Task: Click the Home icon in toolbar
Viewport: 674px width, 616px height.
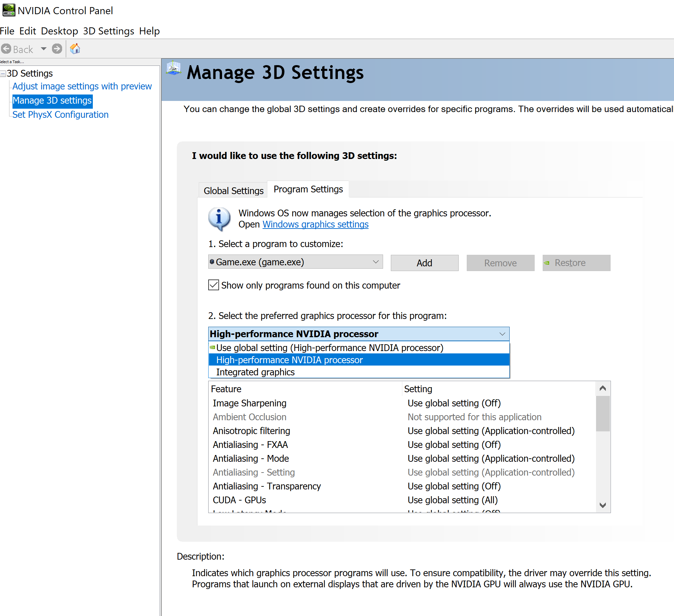Action: (75, 49)
